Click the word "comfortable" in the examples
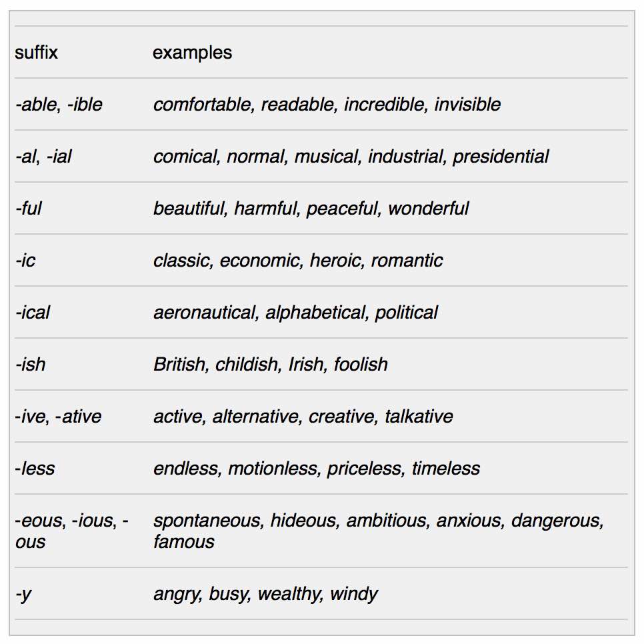 pyautogui.click(x=203, y=105)
